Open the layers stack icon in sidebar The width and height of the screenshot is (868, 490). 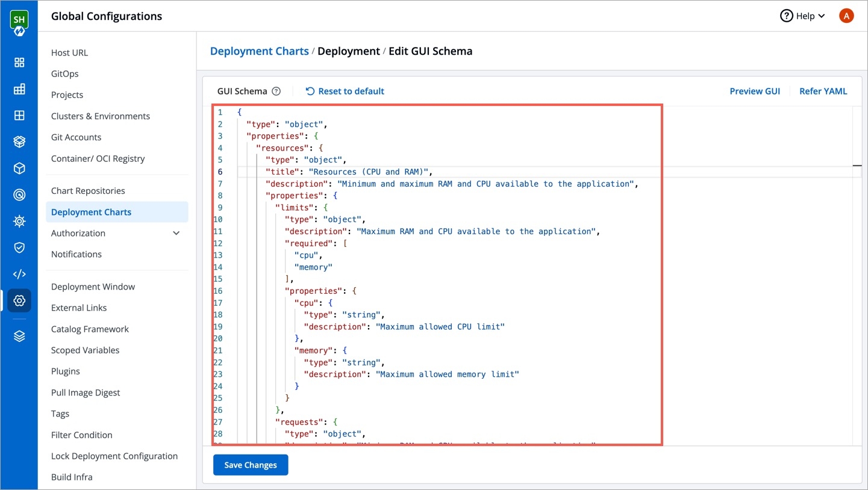coord(19,336)
